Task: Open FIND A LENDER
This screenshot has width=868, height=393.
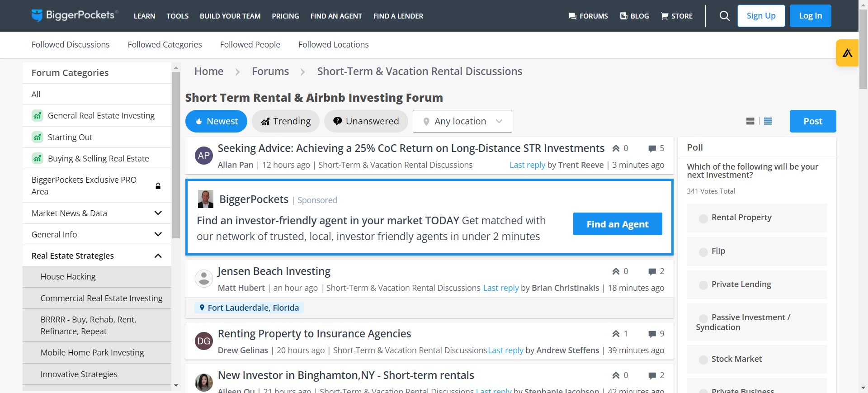Action: click(398, 16)
